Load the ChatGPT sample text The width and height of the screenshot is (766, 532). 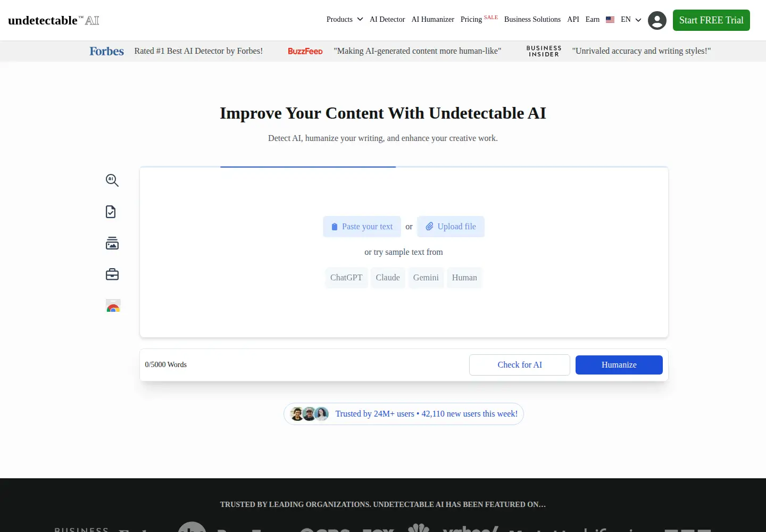(x=346, y=278)
